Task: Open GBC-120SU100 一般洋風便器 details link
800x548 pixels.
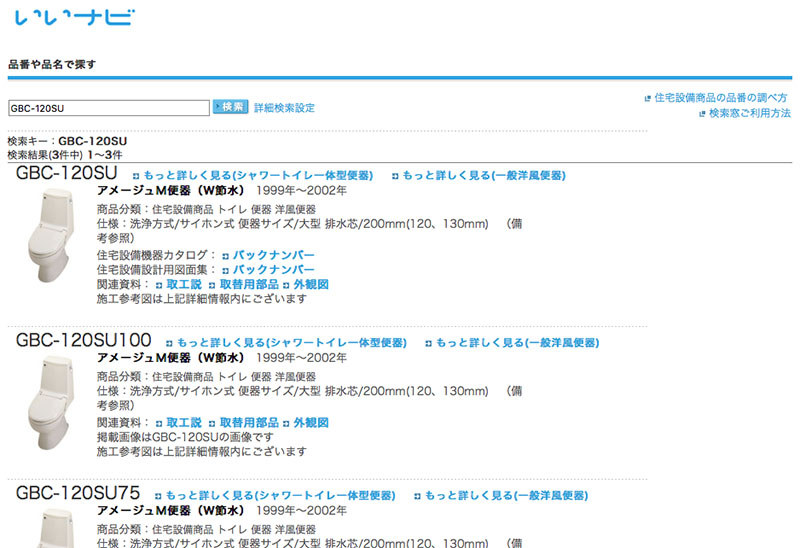Action: point(517,343)
